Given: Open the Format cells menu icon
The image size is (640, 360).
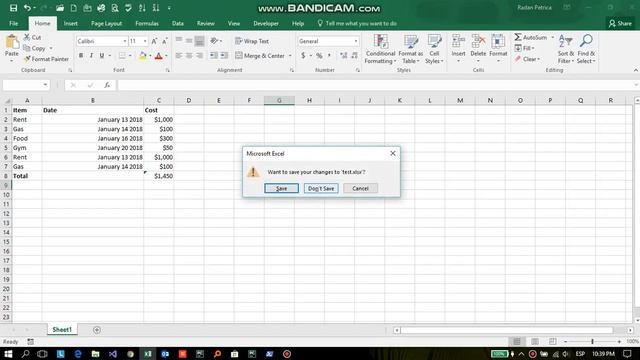Looking at the screenshot, I should (x=498, y=42).
